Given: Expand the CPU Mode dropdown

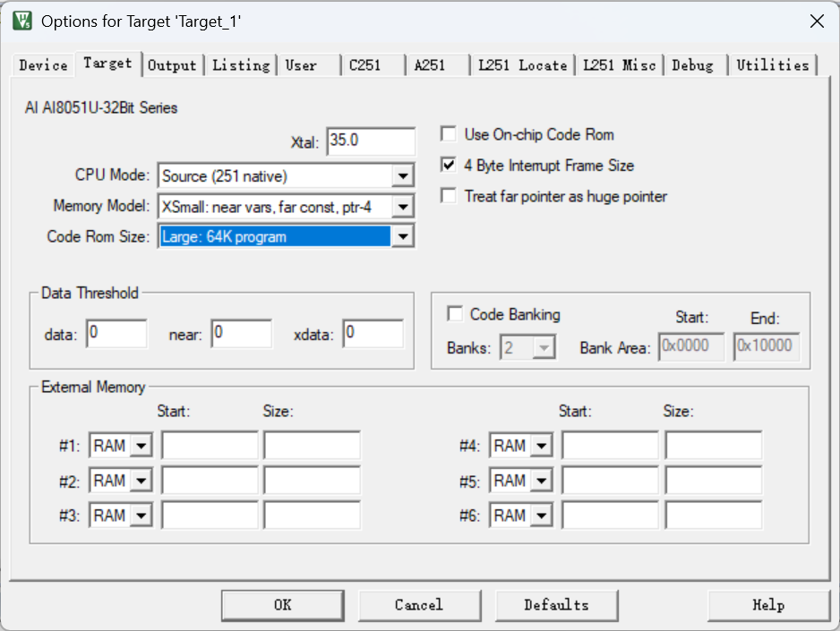Looking at the screenshot, I should tap(403, 175).
